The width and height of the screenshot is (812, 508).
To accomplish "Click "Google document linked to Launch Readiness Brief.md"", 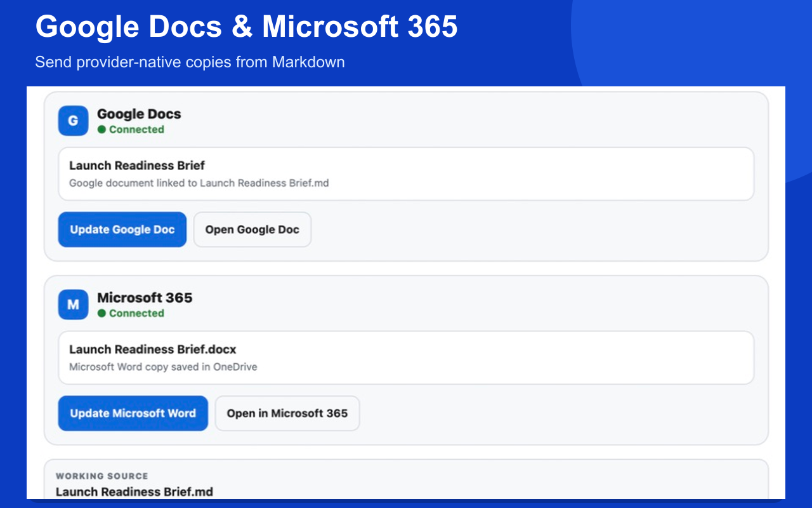I will [x=199, y=183].
